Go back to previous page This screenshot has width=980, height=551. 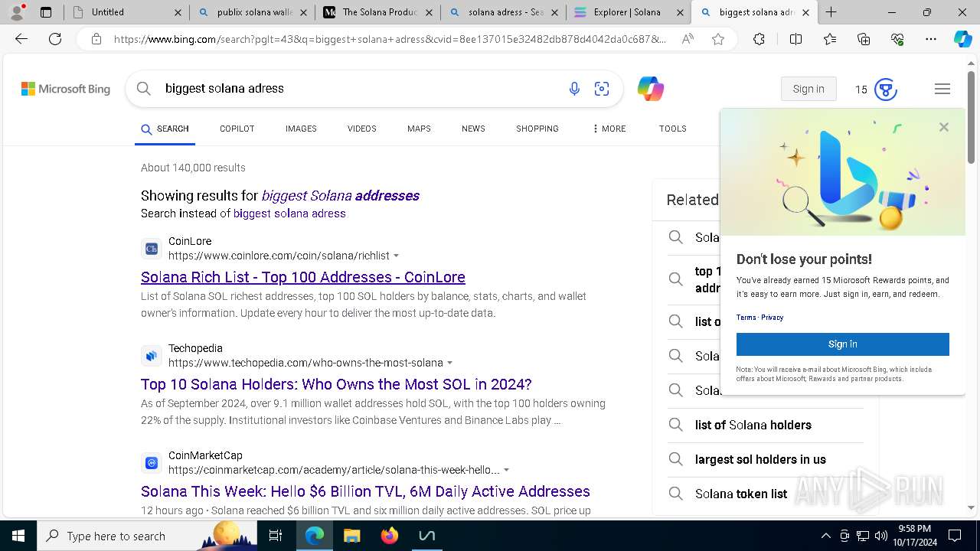coord(21,39)
